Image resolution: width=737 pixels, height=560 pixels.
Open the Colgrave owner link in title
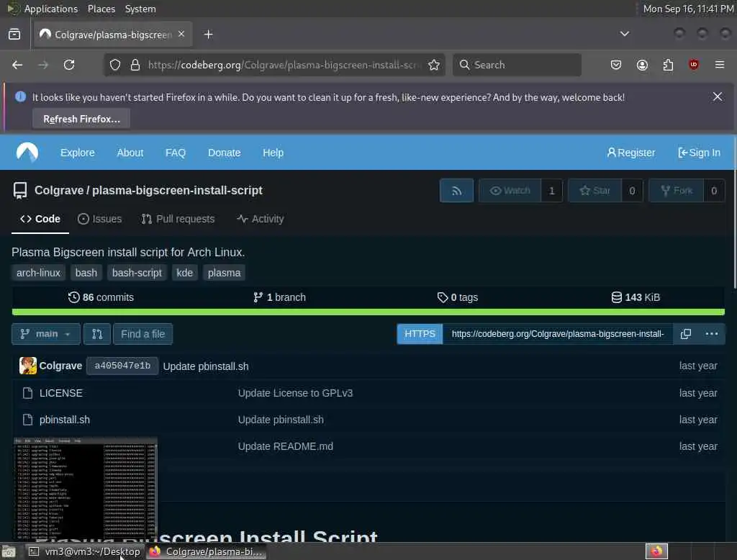point(59,191)
